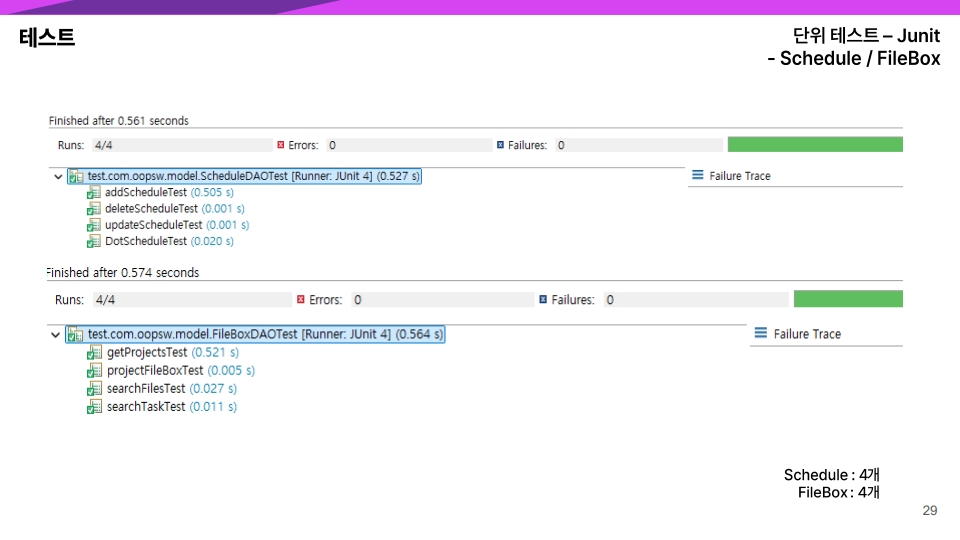
Task: Click the Errors 0 field of second run
Action: click(443, 299)
